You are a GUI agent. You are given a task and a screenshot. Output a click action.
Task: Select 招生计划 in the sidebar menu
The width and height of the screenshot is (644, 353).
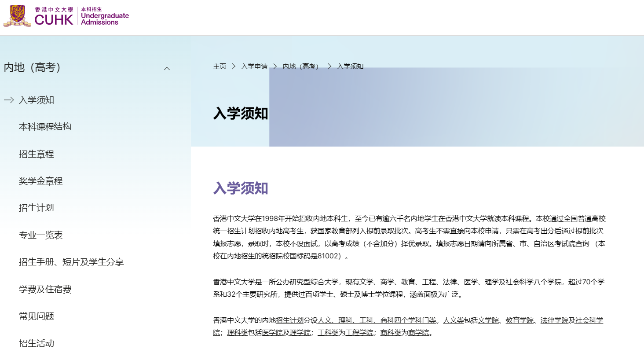pyautogui.click(x=36, y=208)
